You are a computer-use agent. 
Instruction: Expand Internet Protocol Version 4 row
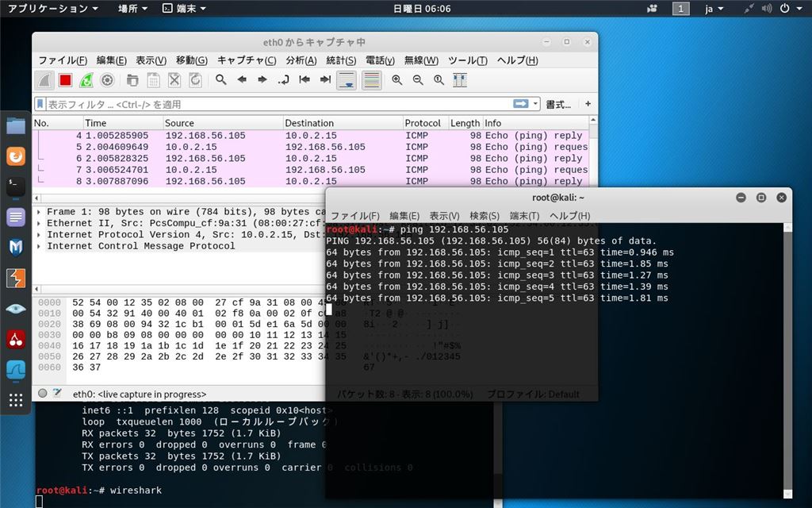point(39,234)
